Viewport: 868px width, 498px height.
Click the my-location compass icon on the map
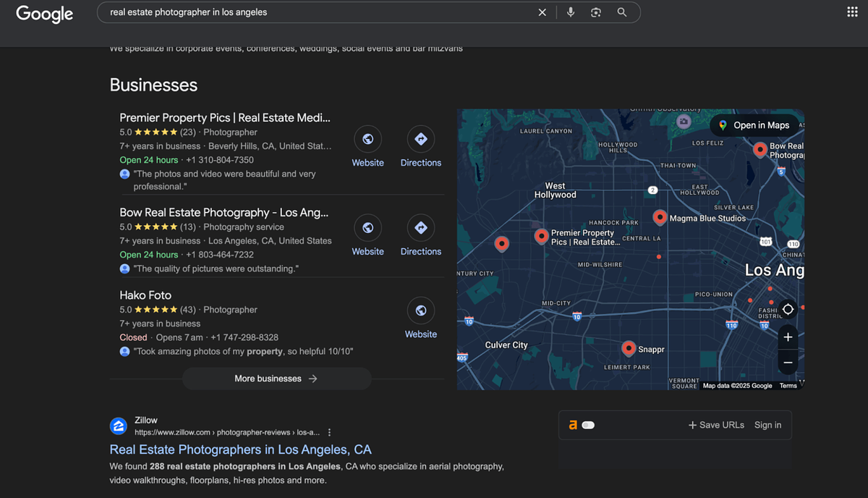tap(788, 309)
